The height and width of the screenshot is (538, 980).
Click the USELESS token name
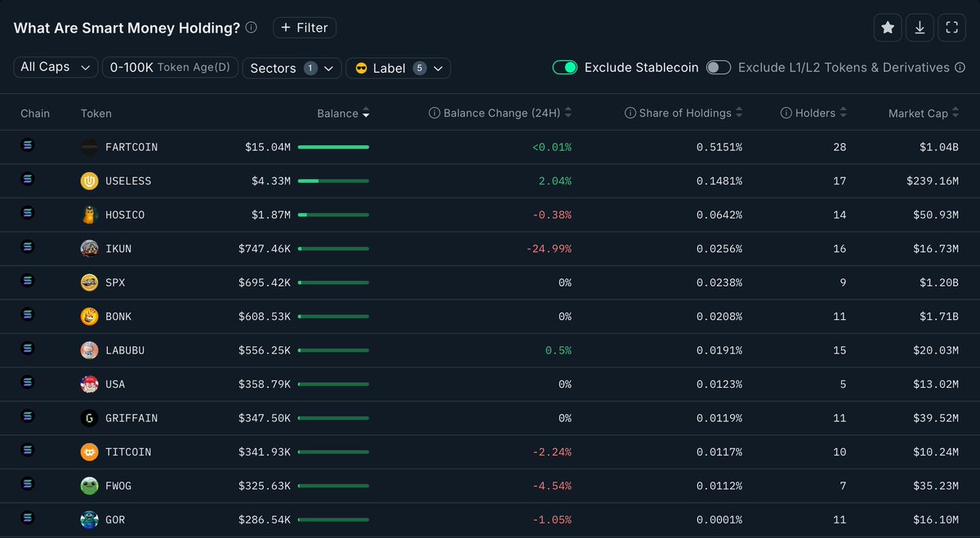(x=128, y=181)
